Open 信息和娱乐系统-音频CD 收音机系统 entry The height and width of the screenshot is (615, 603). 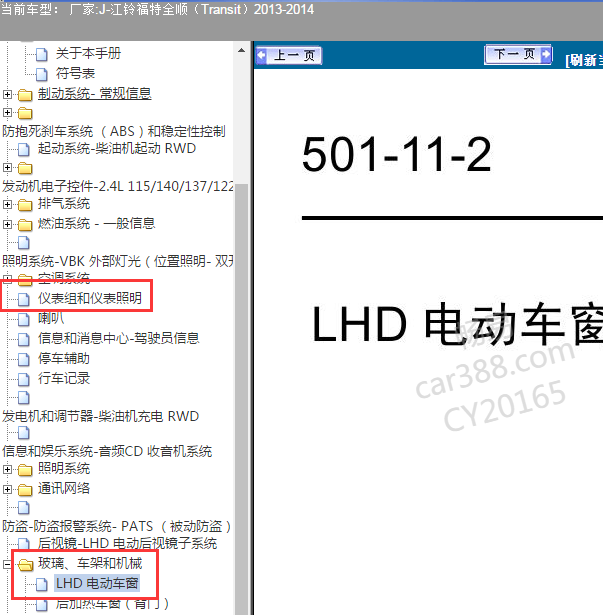107,451
